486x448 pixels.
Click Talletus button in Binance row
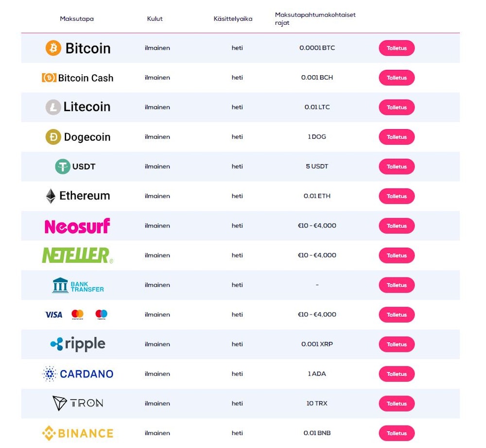(x=397, y=433)
